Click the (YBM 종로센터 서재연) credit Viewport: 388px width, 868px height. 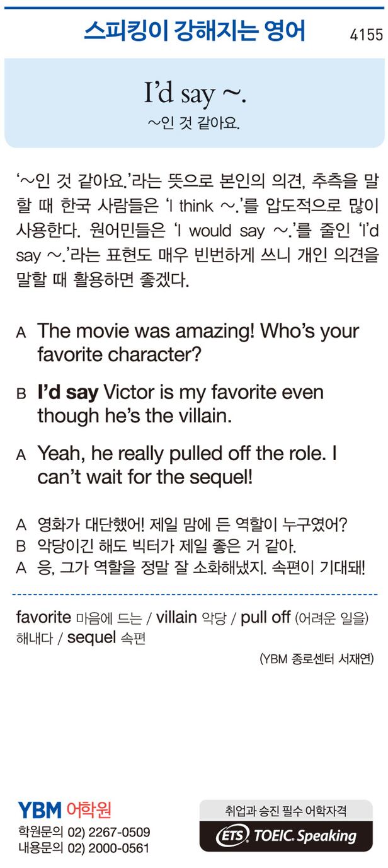tap(316, 659)
